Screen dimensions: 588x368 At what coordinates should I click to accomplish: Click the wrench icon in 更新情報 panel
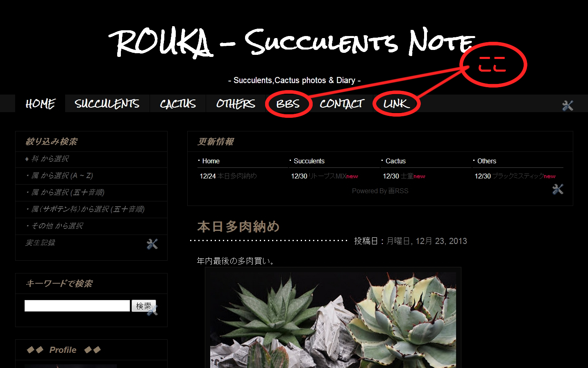(558, 189)
